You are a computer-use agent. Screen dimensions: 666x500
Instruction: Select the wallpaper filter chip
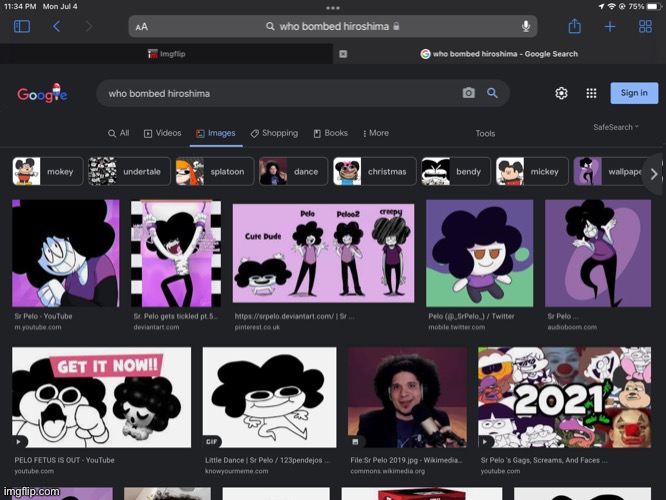[610, 171]
